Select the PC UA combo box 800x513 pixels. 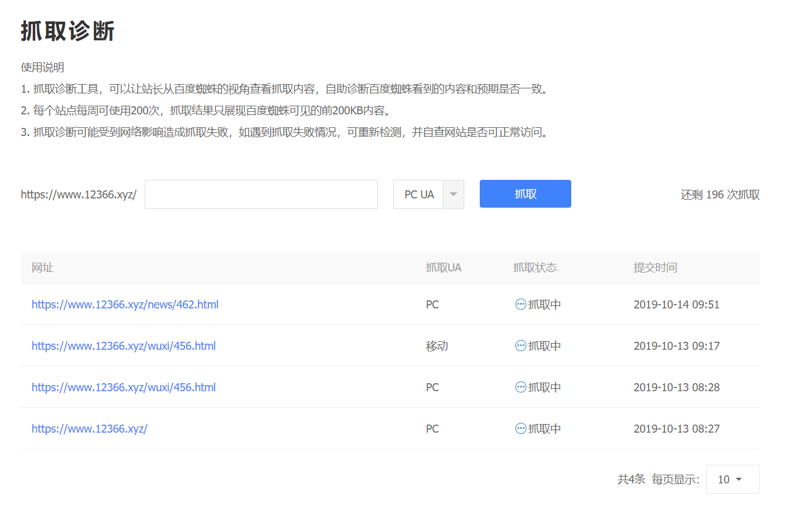click(428, 194)
